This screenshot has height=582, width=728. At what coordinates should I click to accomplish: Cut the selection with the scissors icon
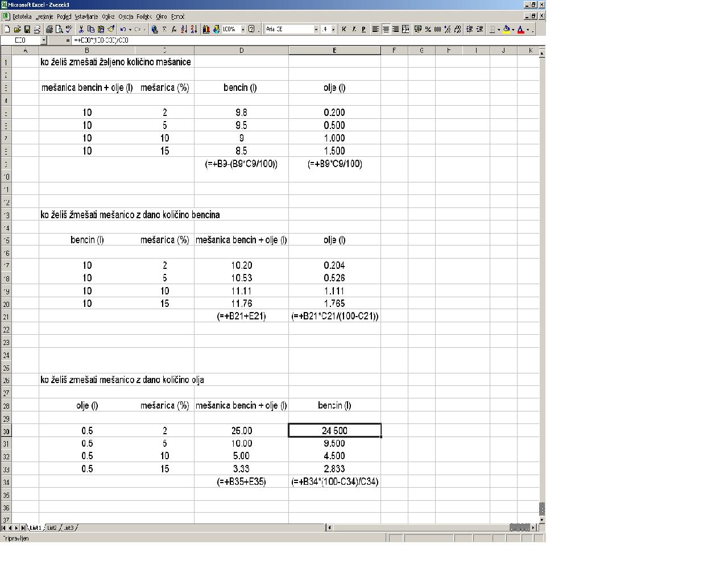point(81,29)
